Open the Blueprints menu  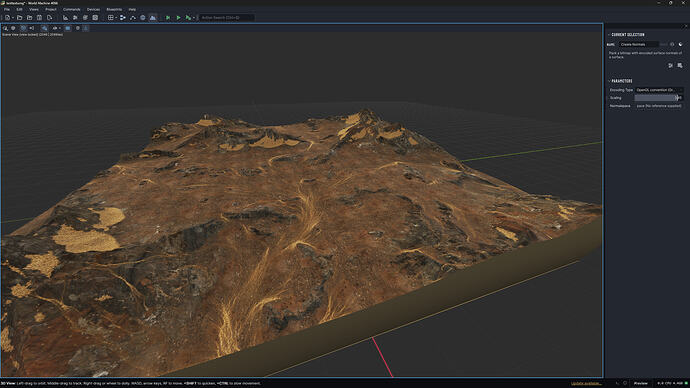click(x=114, y=9)
